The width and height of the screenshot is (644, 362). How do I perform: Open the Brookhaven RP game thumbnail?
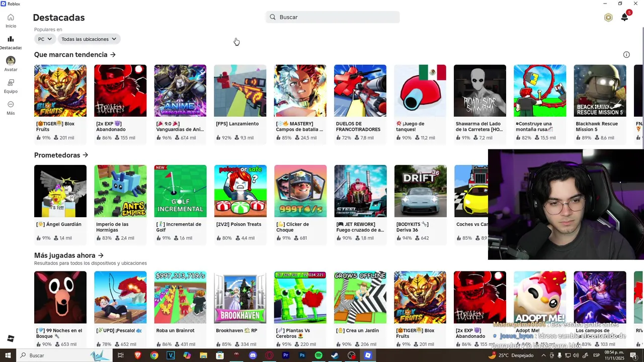(x=240, y=298)
